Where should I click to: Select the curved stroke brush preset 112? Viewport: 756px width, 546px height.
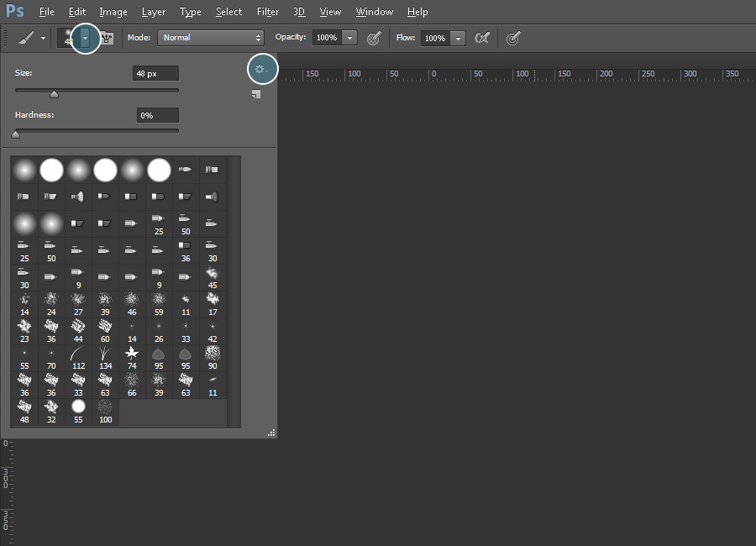[x=78, y=354]
